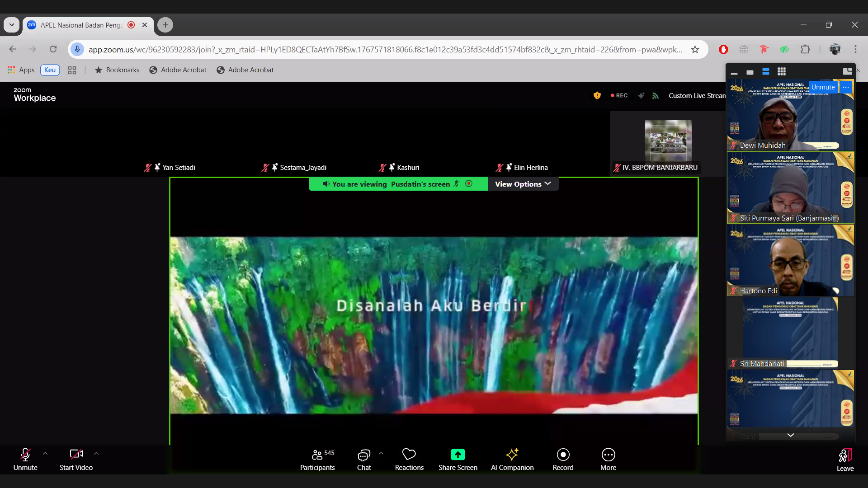
Task: Click Unmute button on Dewi Muhidah's tile
Action: (x=822, y=87)
